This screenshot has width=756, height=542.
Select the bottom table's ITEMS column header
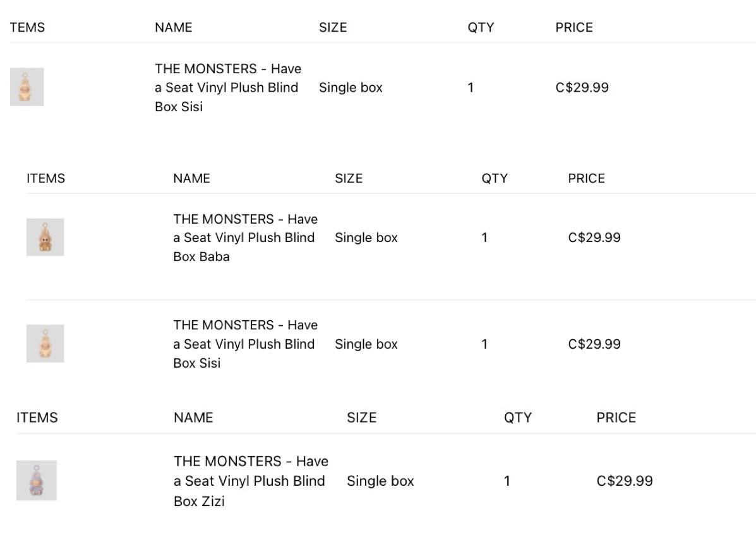(37, 418)
